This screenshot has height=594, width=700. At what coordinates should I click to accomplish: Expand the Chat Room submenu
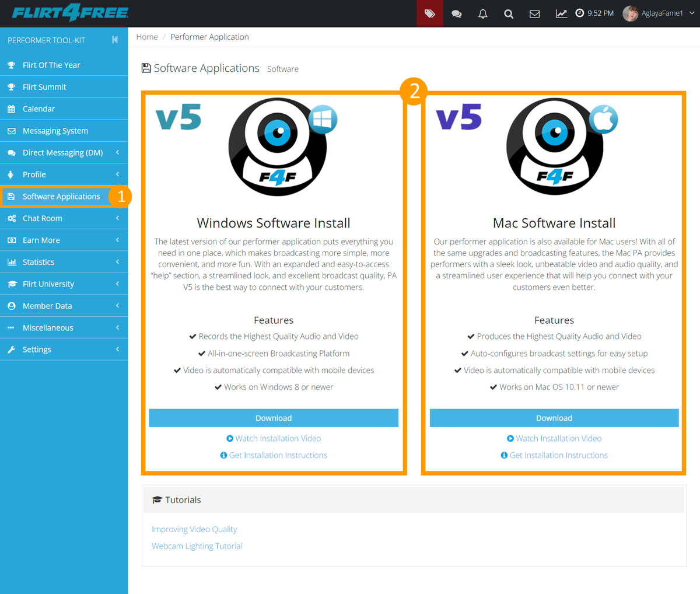pyautogui.click(x=63, y=218)
